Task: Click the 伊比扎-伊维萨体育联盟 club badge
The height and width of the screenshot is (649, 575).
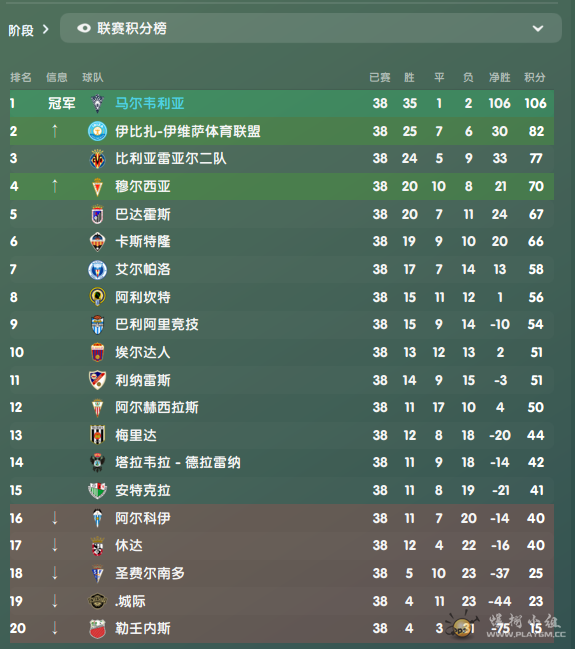Action: pos(98,131)
